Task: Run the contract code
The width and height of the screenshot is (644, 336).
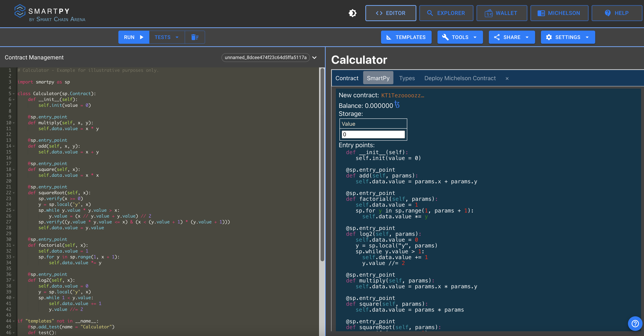Action: pos(134,37)
